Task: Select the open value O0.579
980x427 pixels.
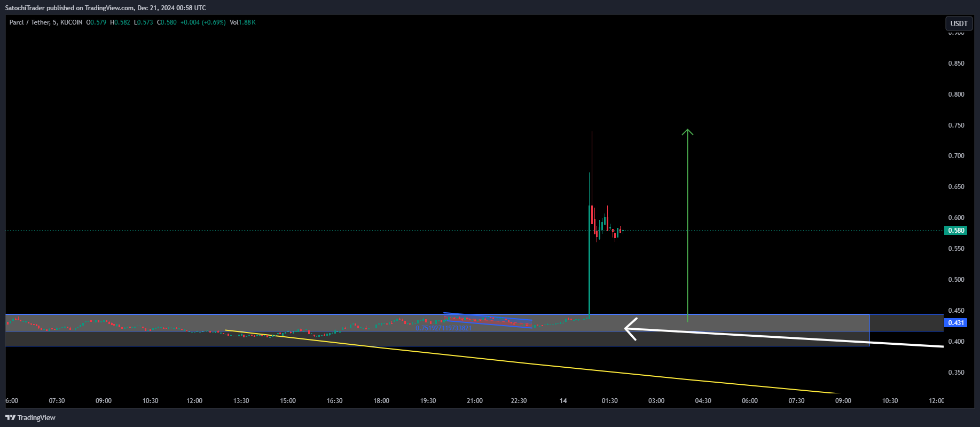Action: click(96, 22)
